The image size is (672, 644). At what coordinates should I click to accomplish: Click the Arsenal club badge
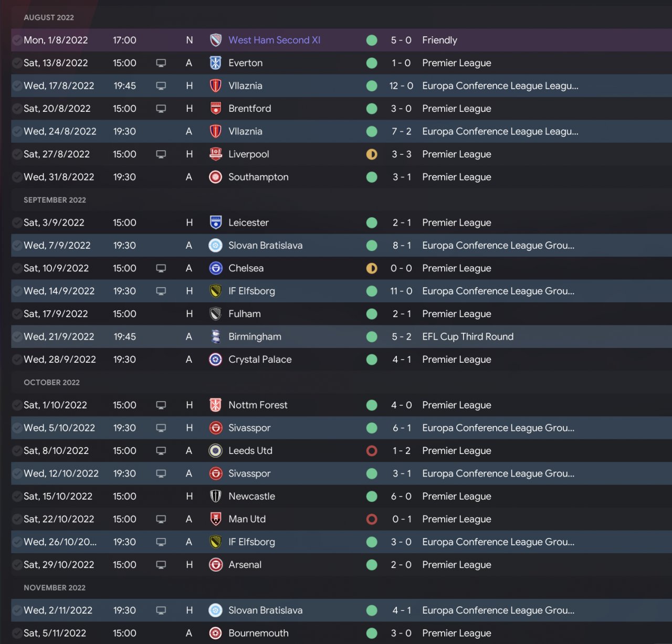pos(215,565)
